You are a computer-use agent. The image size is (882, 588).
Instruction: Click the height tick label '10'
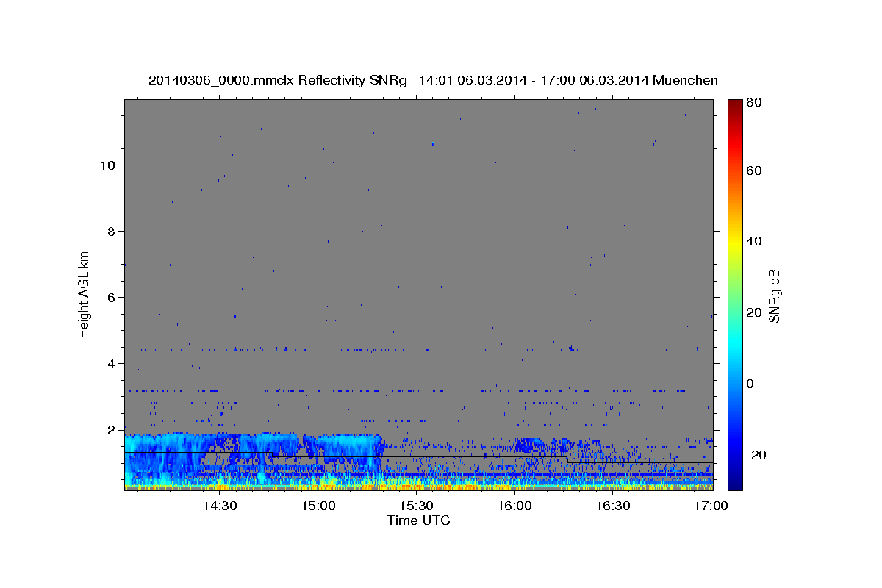coord(107,165)
